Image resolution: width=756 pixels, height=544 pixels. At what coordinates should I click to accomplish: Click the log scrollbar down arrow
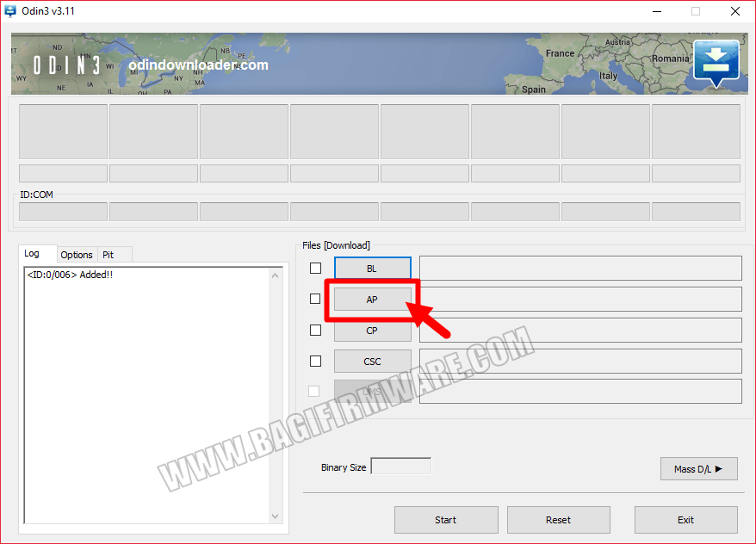point(275,516)
